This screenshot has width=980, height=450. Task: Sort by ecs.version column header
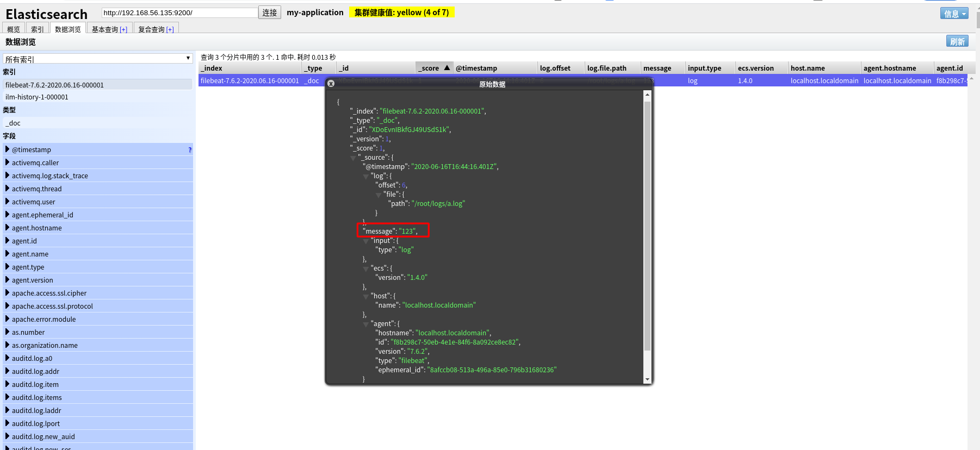click(x=761, y=68)
